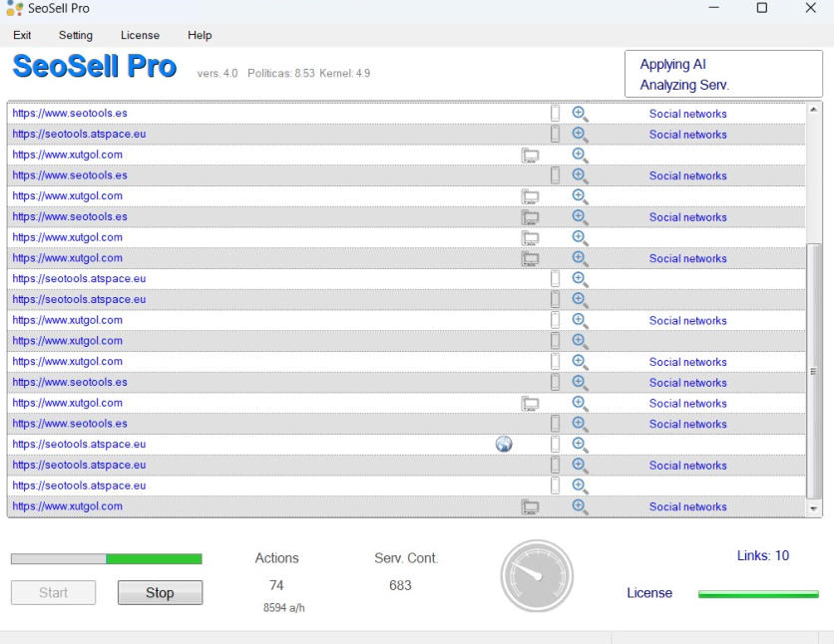Image resolution: width=834 pixels, height=644 pixels.
Task: Click the Links: 10 label
Action: coord(763,556)
